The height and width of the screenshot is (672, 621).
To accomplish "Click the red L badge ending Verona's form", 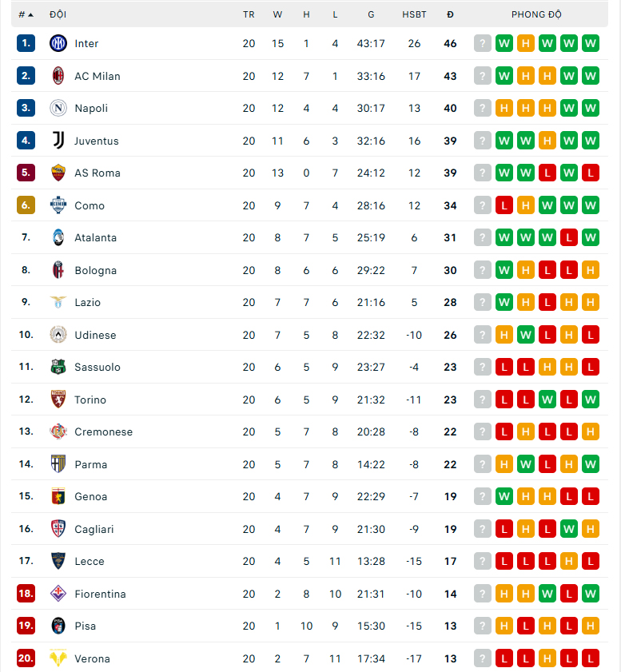I will point(591,658).
